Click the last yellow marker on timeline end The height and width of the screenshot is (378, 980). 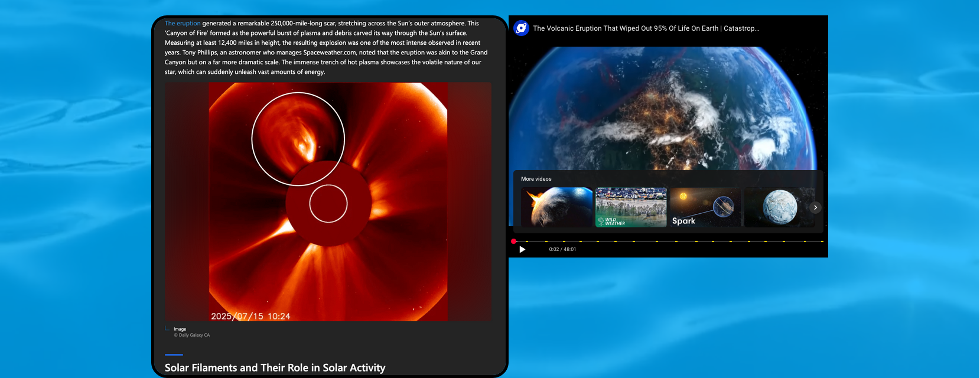(x=821, y=242)
